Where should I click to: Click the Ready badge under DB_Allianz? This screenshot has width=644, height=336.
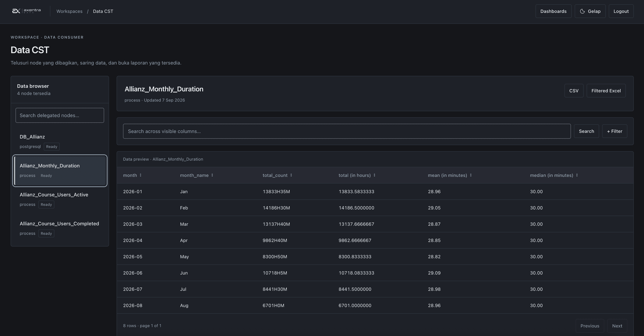tap(51, 147)
